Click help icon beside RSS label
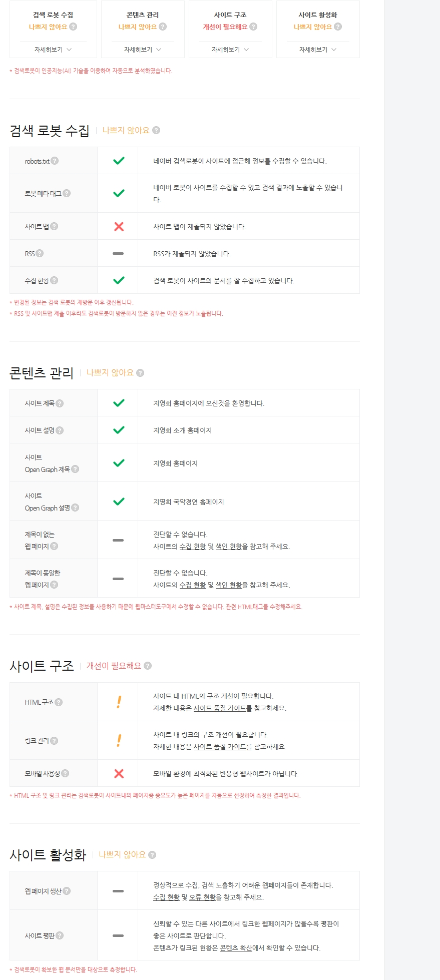The image size is (440, 980). 40,253
